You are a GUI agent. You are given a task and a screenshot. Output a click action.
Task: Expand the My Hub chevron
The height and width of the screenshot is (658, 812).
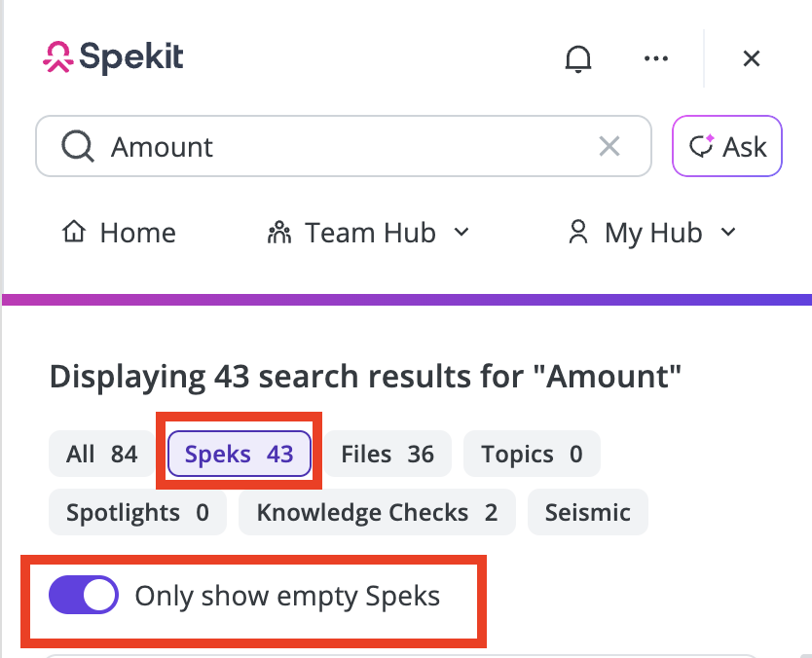point(728,232)
